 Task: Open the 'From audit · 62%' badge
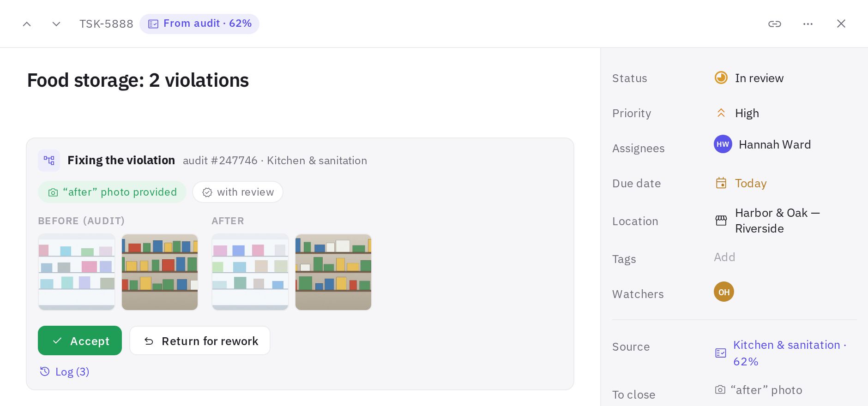[199, 24]
